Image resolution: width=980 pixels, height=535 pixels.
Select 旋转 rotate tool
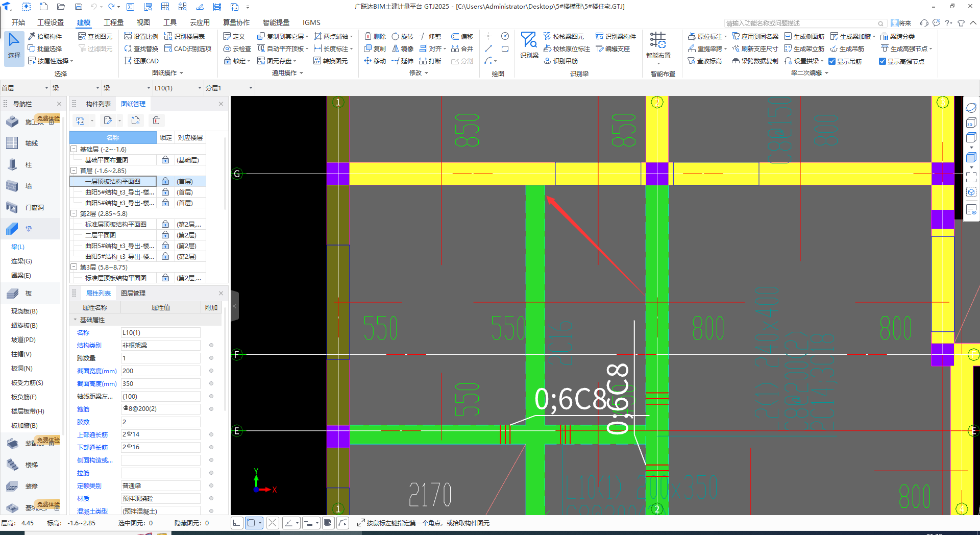[x=403, y=36]
